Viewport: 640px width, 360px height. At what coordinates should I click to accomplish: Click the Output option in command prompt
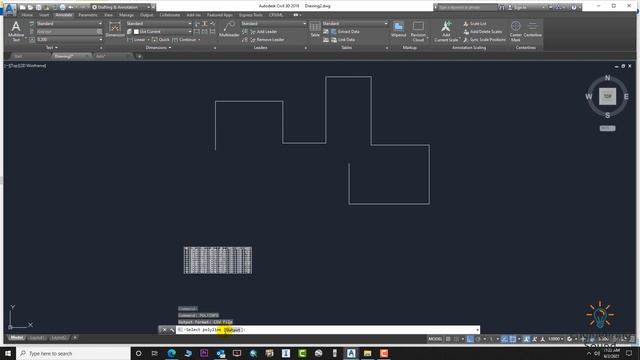[233, 330]
